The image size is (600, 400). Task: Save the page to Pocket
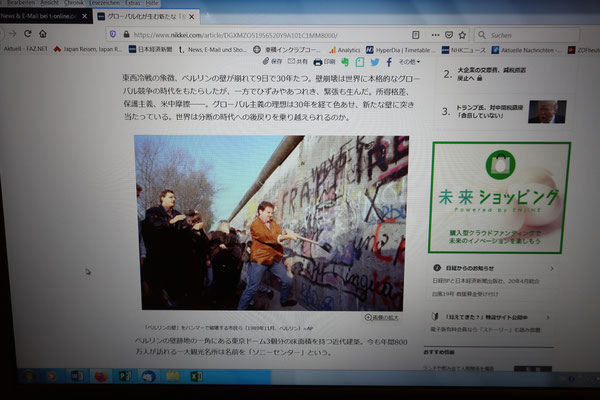[449, 35]
